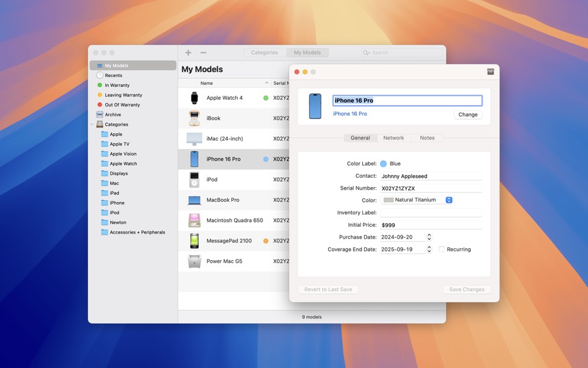588x368 pixels.
Task: Click the Serial Number input field
Action: 431,188
